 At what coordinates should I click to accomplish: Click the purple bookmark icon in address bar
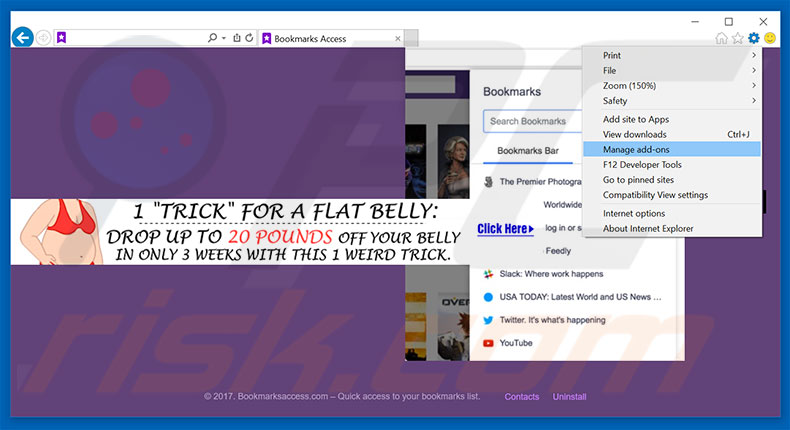click(61, 38)
